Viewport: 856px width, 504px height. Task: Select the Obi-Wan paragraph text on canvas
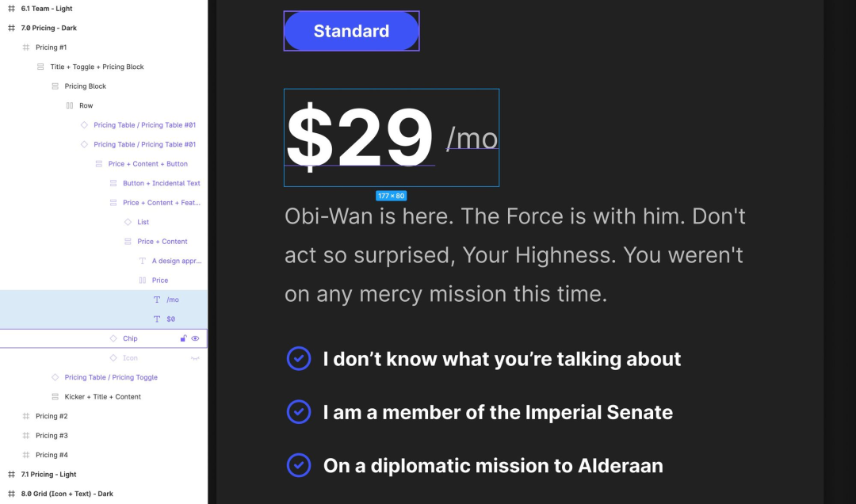tap(515, 255)
